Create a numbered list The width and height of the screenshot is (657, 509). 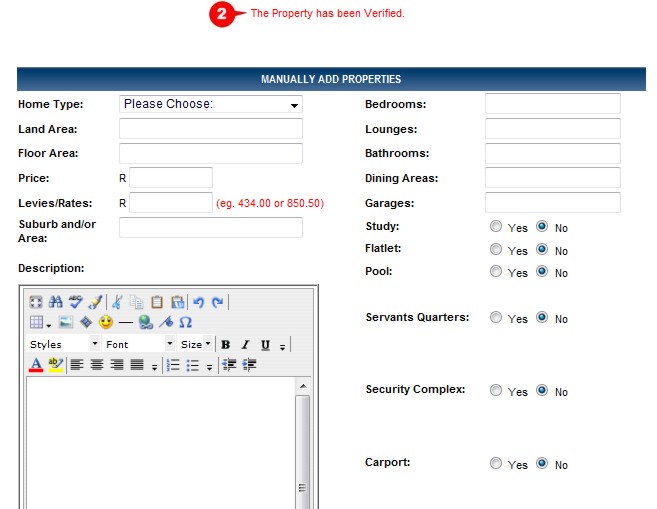tap(173, 365)
